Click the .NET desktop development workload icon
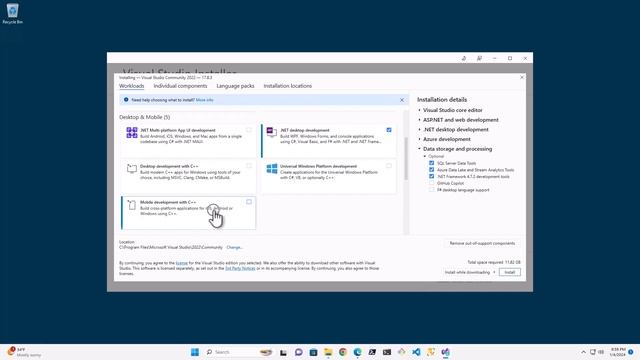640x360 pixels. point(271,132)
